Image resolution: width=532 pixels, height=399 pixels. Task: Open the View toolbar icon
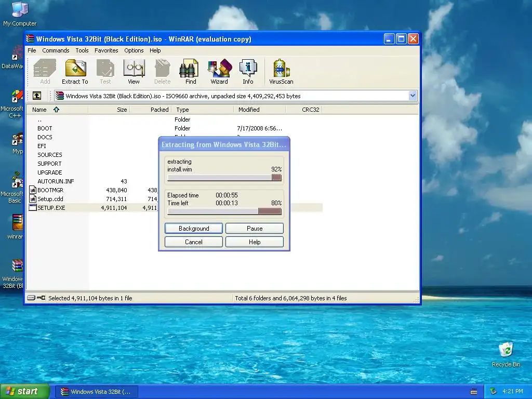(x=134, y=71)
